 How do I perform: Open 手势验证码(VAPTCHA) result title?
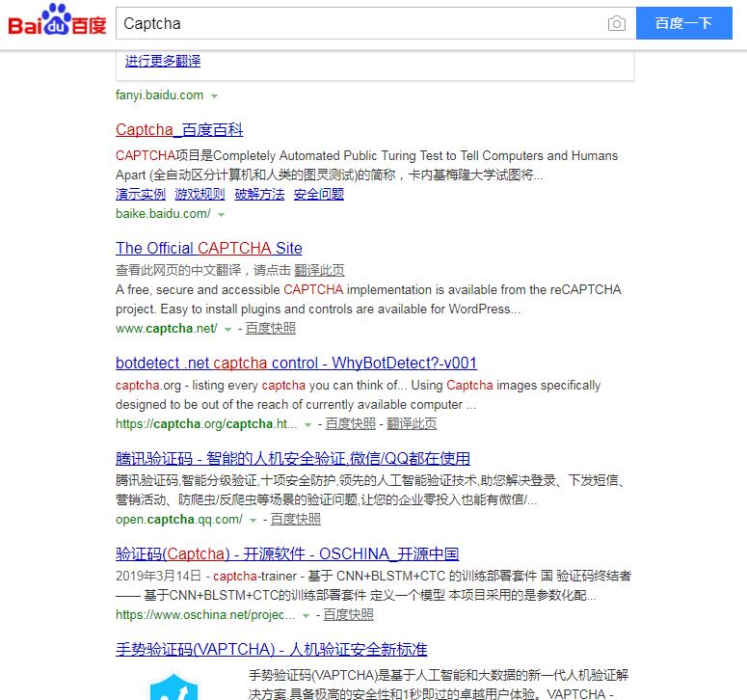[x=271, y=650]
